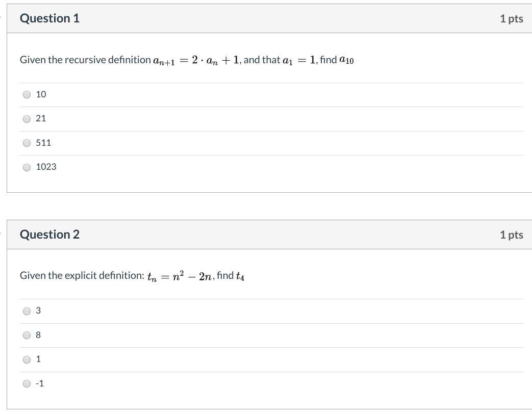
Task: Click the Question 2 heading
Action: pyautogui.click(x=49, y=235)
